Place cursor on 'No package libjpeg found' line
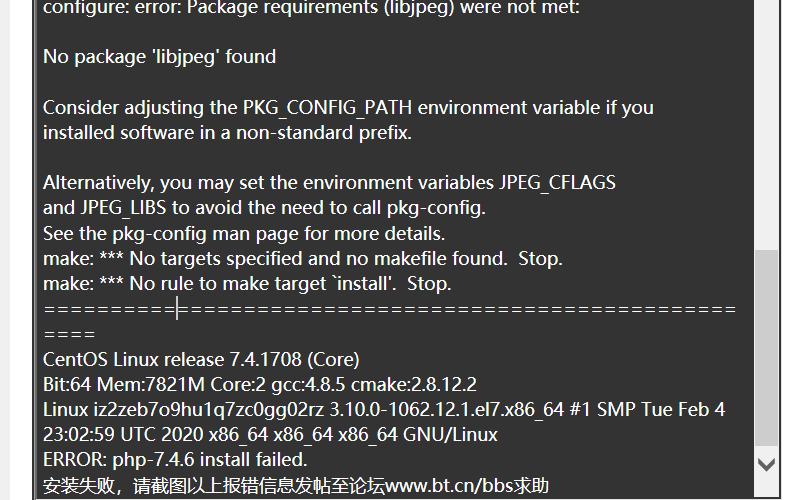The height and width of the screenshot is (500, 792). [160, 57]
